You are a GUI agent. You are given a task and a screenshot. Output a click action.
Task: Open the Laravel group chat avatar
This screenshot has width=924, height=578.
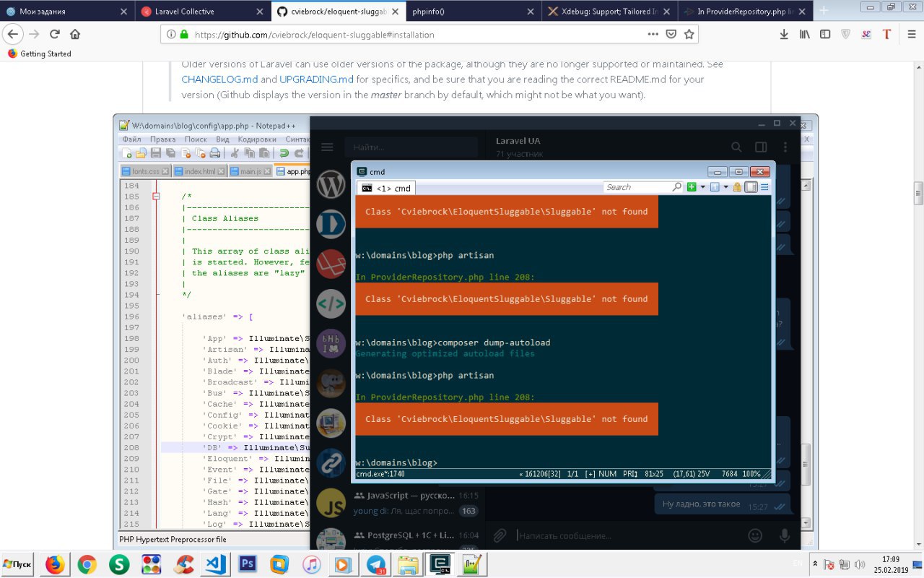tap(331, 264)
